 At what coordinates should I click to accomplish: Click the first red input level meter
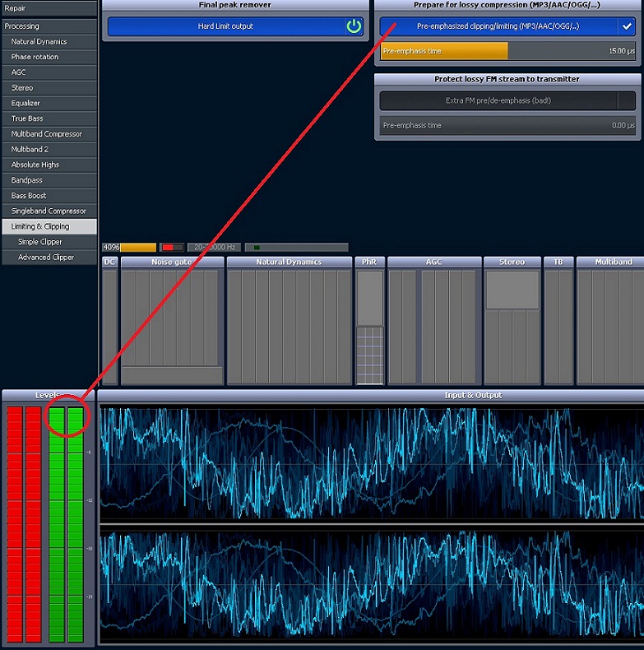pyautogui.click(x=15, y=524)
